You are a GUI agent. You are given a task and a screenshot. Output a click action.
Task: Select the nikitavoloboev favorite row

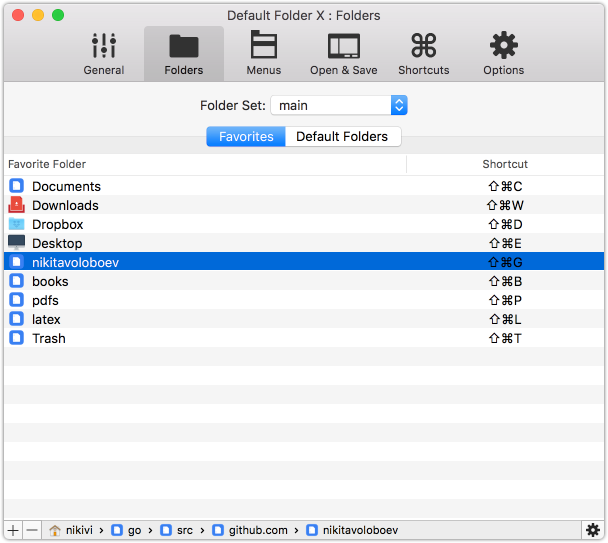coord(304,261)
